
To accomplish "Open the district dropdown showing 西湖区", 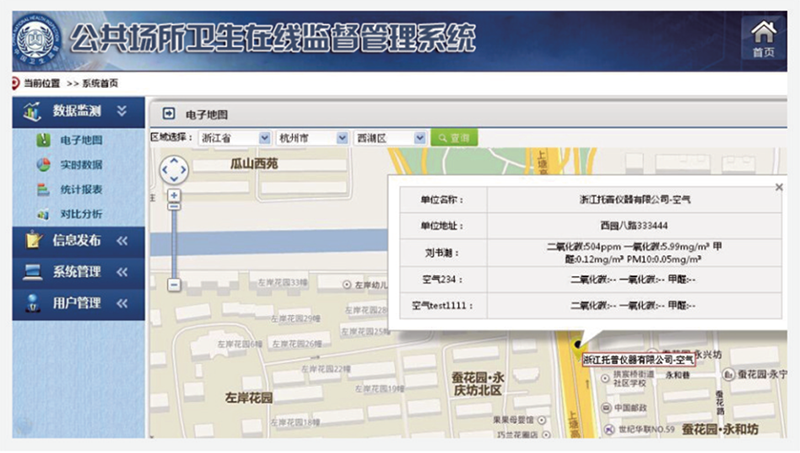I will click(421, 138).
